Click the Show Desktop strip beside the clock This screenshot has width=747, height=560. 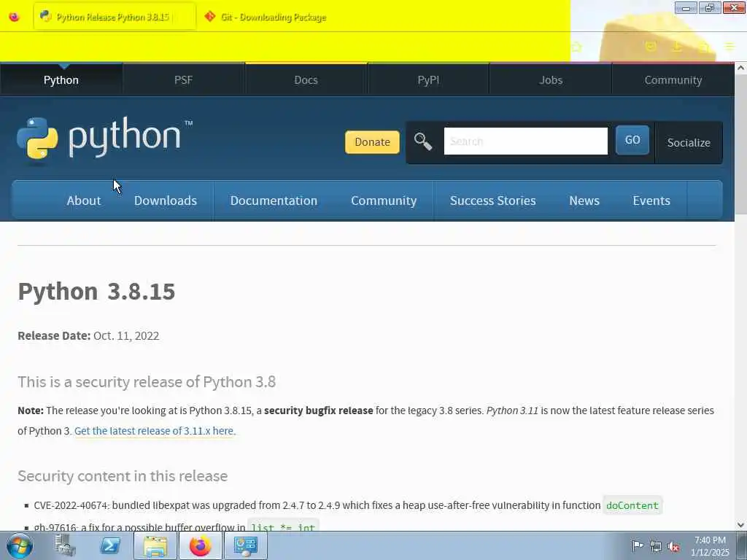click(x=742, y=545)
